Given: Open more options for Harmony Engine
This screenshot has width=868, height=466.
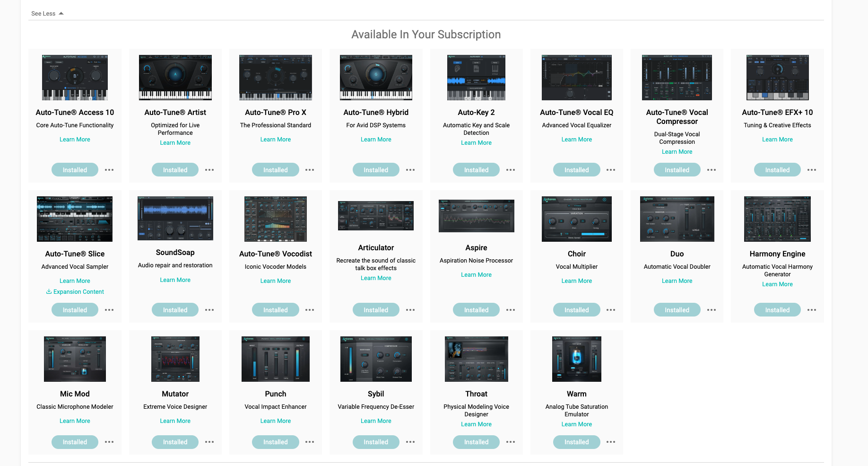Looking at the screenshot, I should [x=812, y=310].
